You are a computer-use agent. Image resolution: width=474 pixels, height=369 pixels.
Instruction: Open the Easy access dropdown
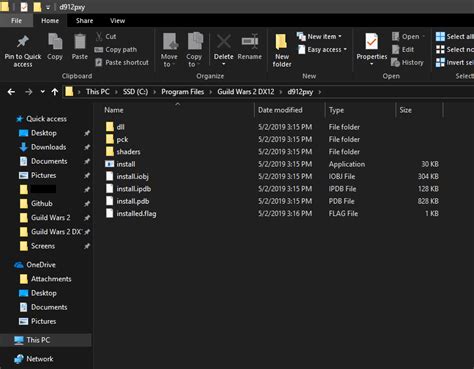[322, 50]
